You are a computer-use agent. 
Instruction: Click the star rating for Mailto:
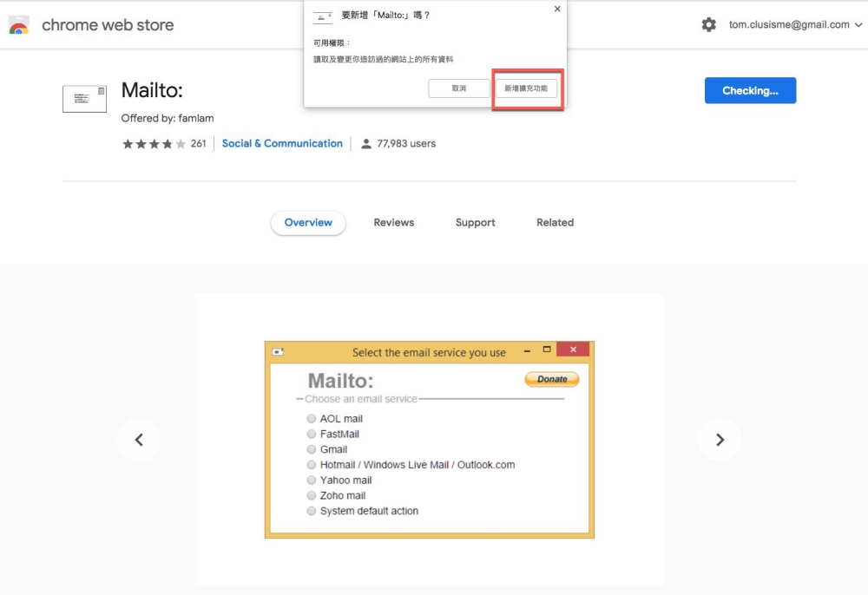tap(154, 144)
